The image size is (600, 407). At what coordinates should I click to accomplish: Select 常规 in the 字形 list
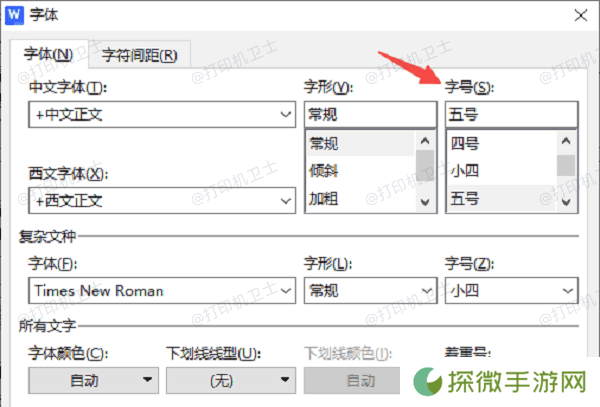point(360,143)
